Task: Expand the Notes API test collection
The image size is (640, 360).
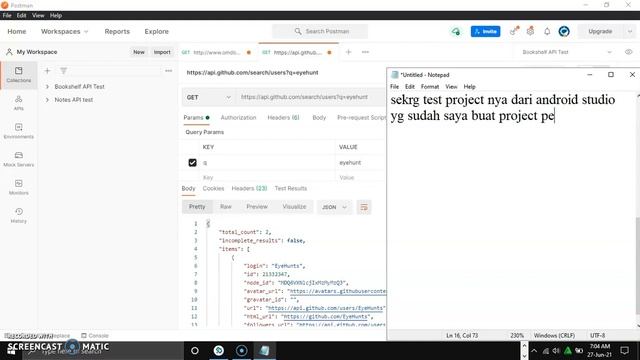Action: coord(47,100)
